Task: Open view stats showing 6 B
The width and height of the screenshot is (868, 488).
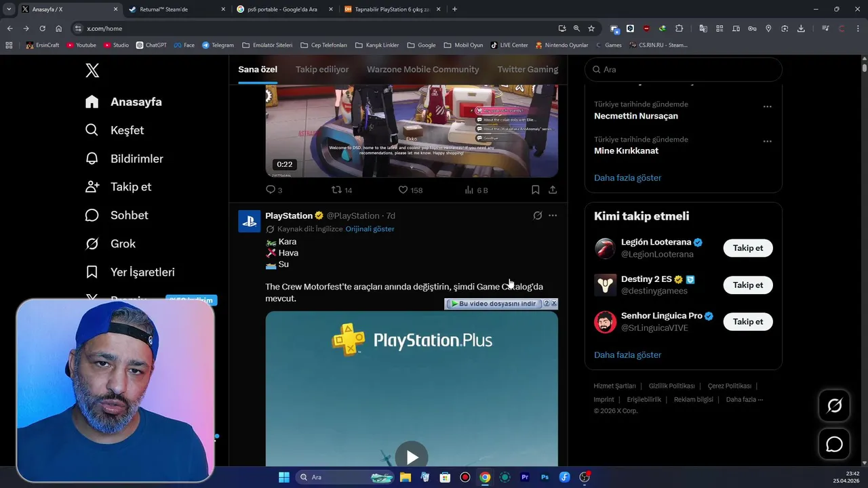Action: [x=476, y=190]
